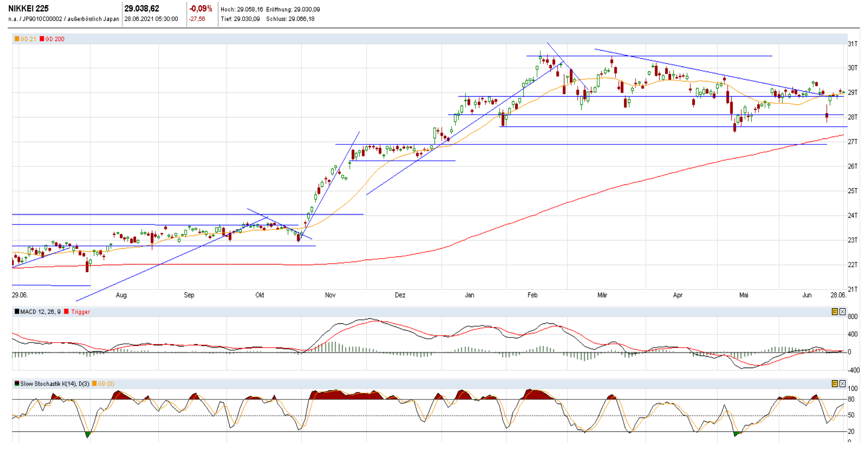Click the 25T price axis label
Screen dimensions: 868x450
click(x=852, y=191)
